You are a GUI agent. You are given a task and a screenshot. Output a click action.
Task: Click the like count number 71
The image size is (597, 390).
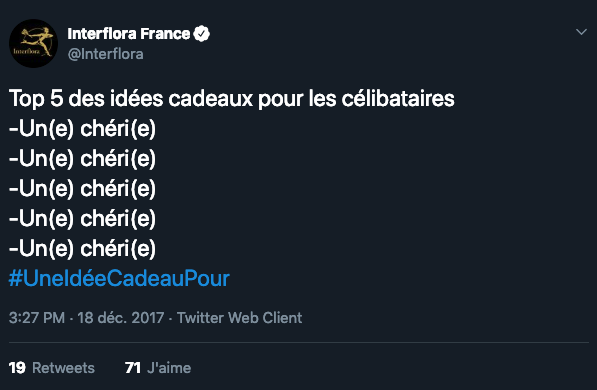pyautogui.click(x=133, y=368)
